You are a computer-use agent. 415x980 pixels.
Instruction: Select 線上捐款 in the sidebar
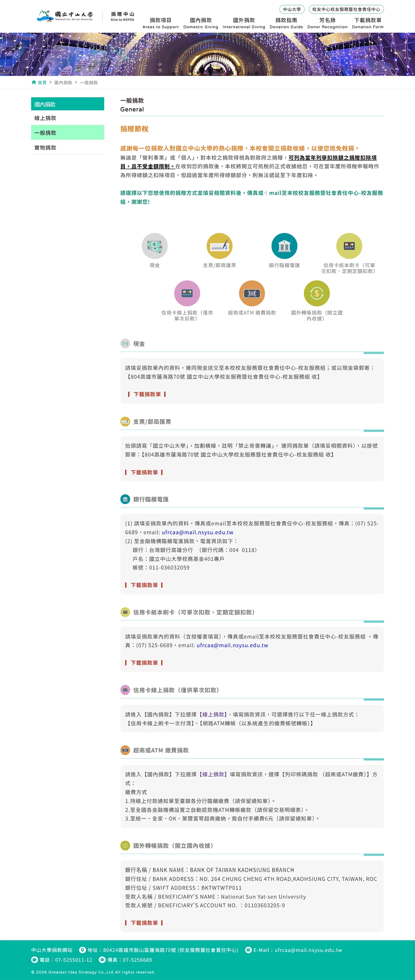(68, 118)
